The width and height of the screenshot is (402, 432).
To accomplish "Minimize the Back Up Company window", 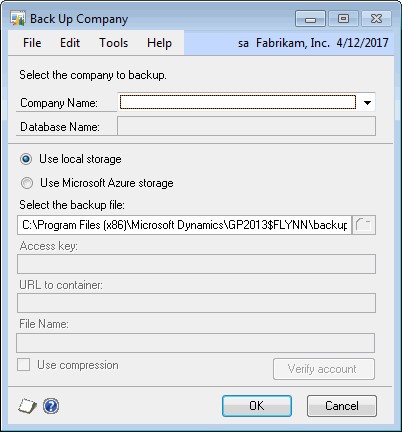I will tap(310, 19).
